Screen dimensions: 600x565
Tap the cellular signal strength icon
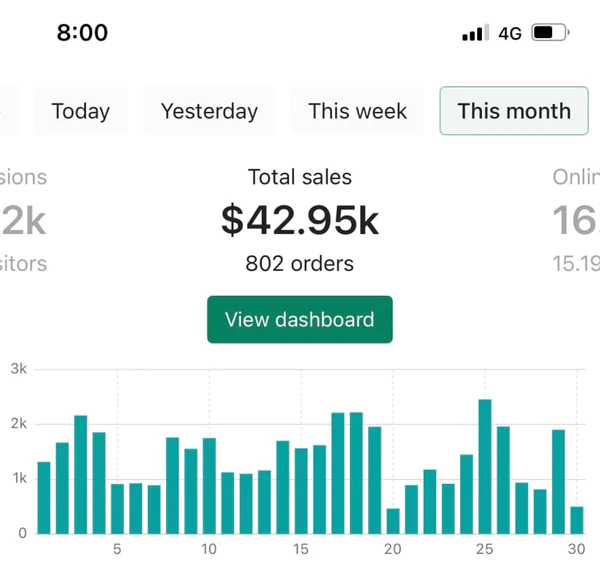473,34
